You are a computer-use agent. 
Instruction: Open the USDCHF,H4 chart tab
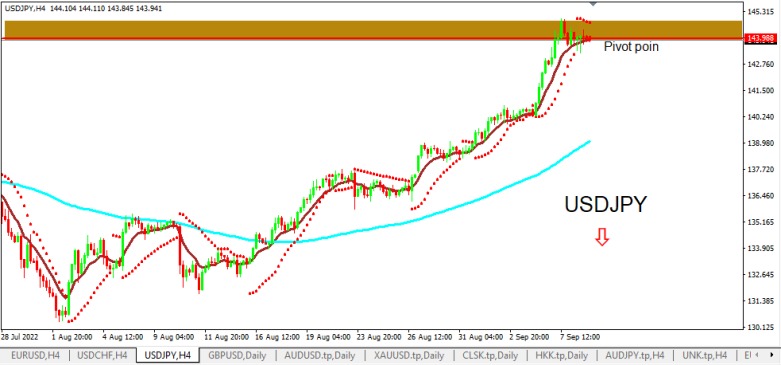[x=103, y=356]
